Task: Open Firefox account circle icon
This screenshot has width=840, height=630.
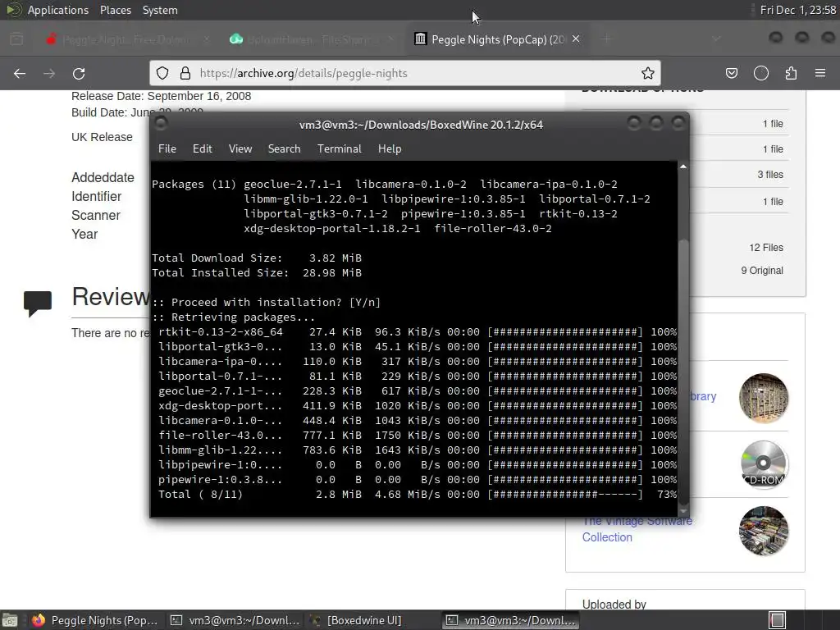Action: [x=761, y=73]
